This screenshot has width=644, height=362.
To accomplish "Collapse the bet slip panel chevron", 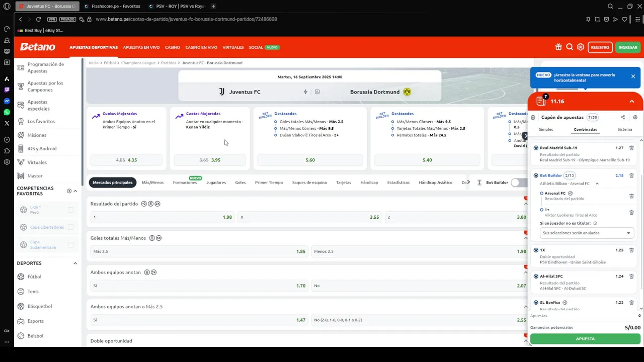I will tap(632, 102).
